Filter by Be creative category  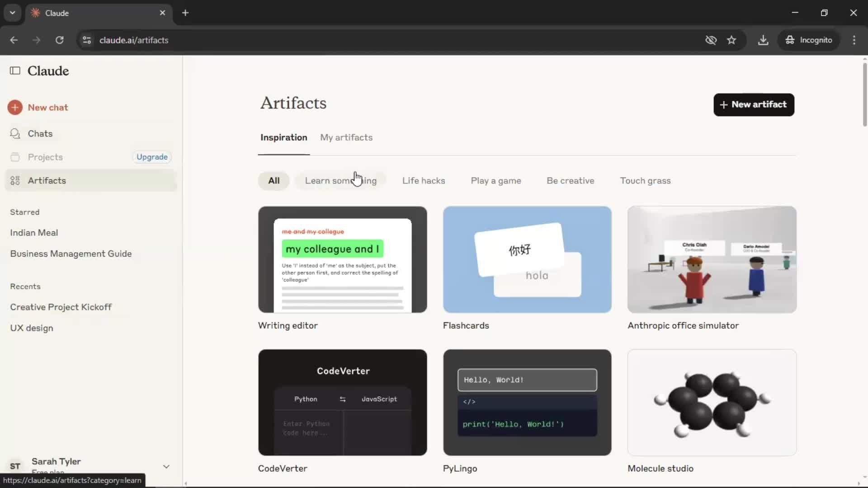tap(571, 181)
